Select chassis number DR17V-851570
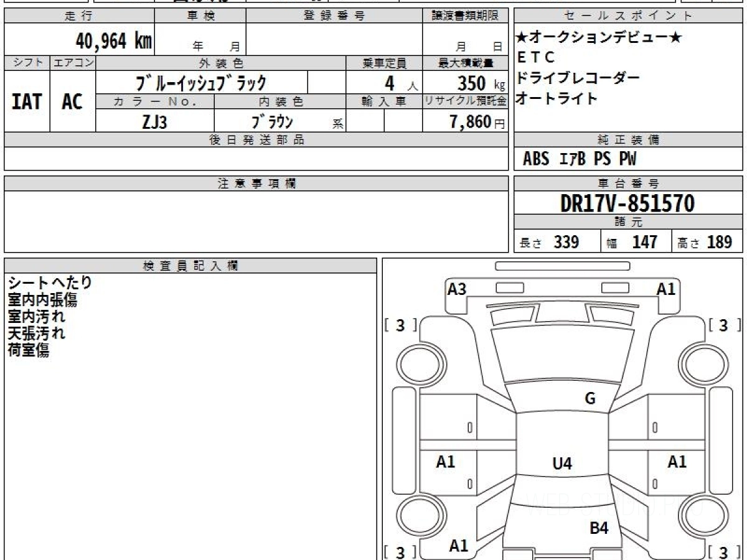The image size is (747, 560). (x=627, y=203)
